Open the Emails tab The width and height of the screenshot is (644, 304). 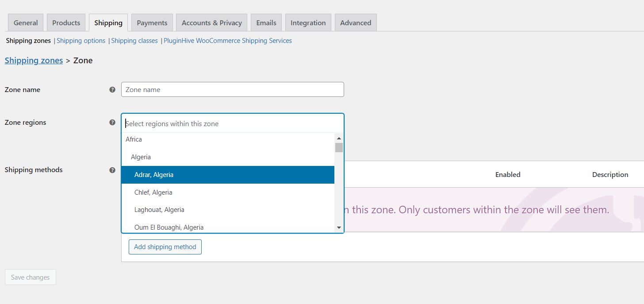coord(266,23)
